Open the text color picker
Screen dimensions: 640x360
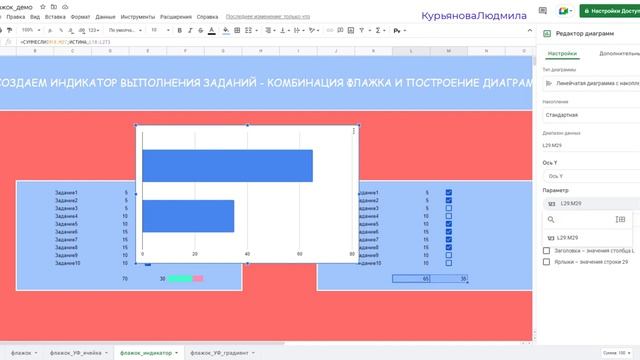pyautogui.click(x=211, y=31)
